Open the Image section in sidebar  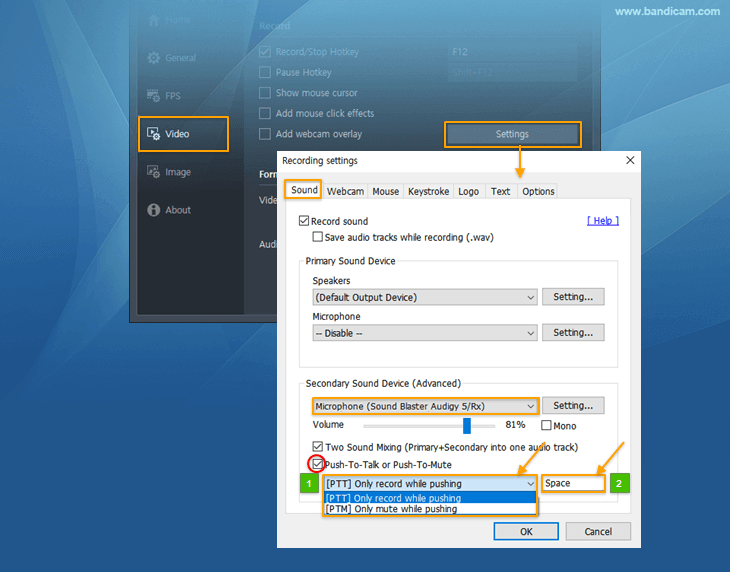click(169, 172)
